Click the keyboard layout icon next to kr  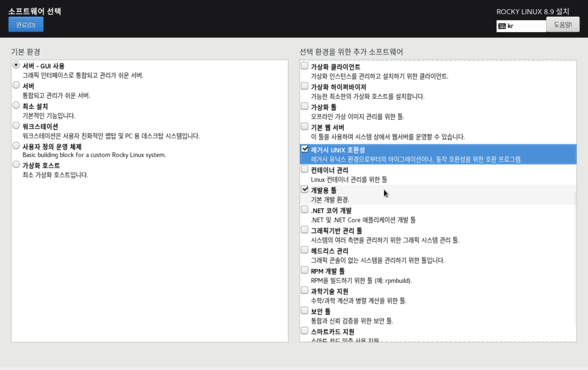tap(502, 26)
